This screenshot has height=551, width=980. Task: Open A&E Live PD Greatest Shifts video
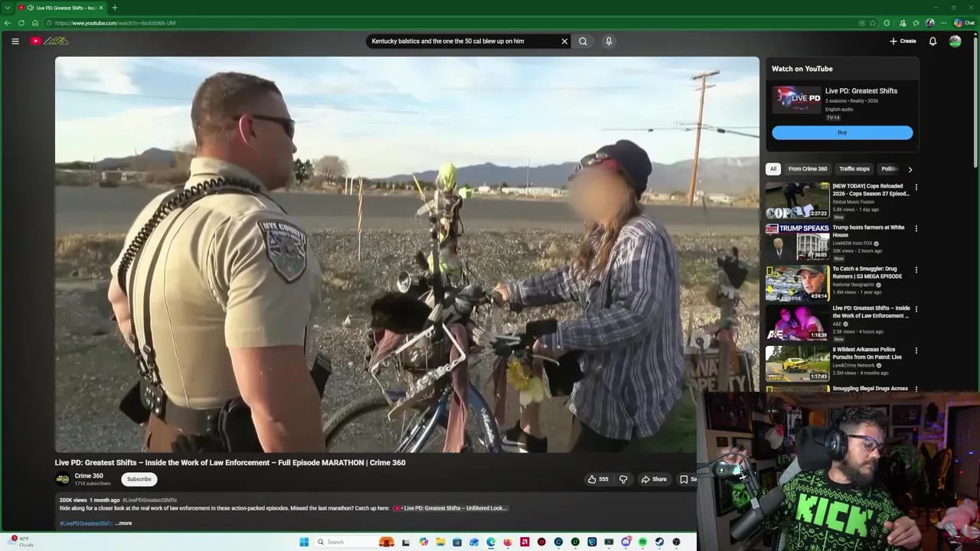797,322
